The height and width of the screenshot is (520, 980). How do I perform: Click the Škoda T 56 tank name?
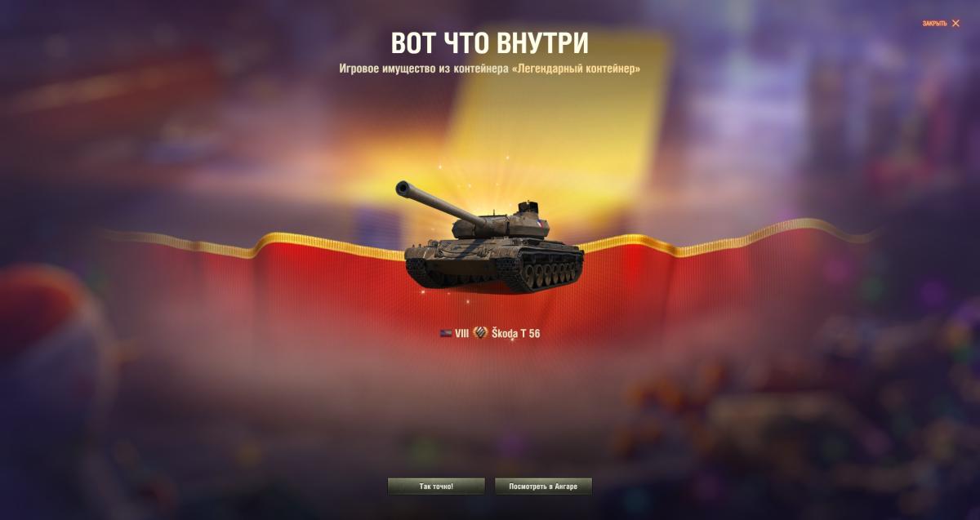tap(515, 333)
